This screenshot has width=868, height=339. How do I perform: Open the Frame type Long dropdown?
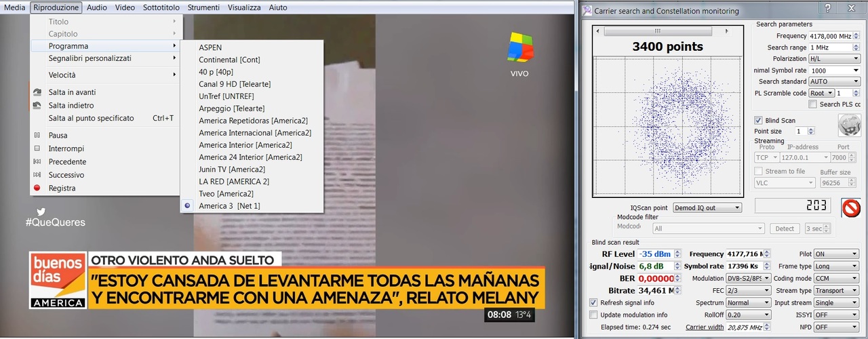pos(835,266)
